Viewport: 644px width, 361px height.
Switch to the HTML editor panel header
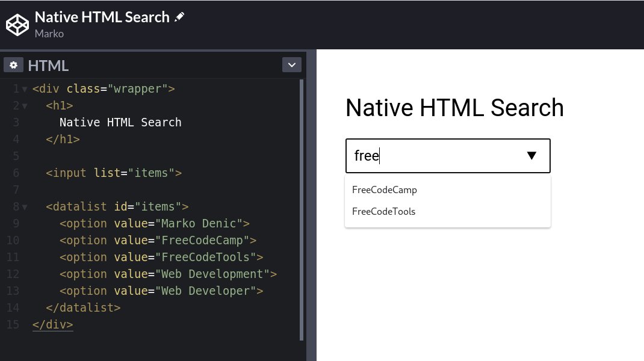click(48, 65)
